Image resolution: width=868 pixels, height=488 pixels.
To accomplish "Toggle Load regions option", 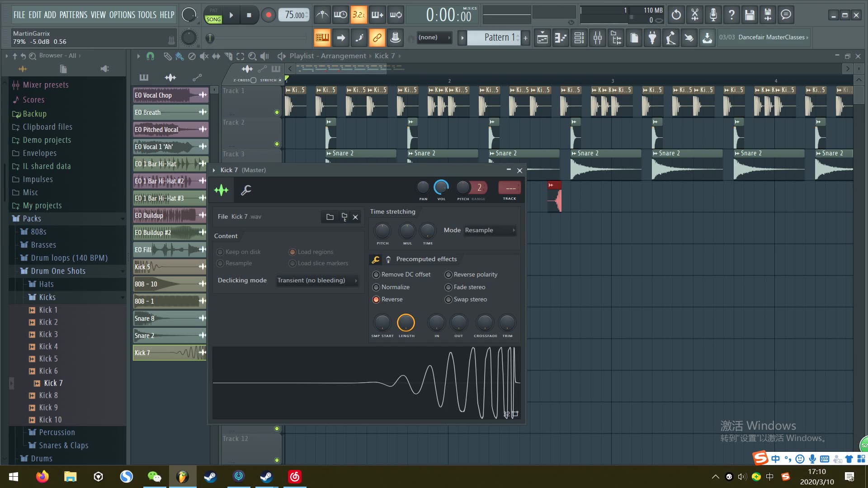I will pos(311,252).
